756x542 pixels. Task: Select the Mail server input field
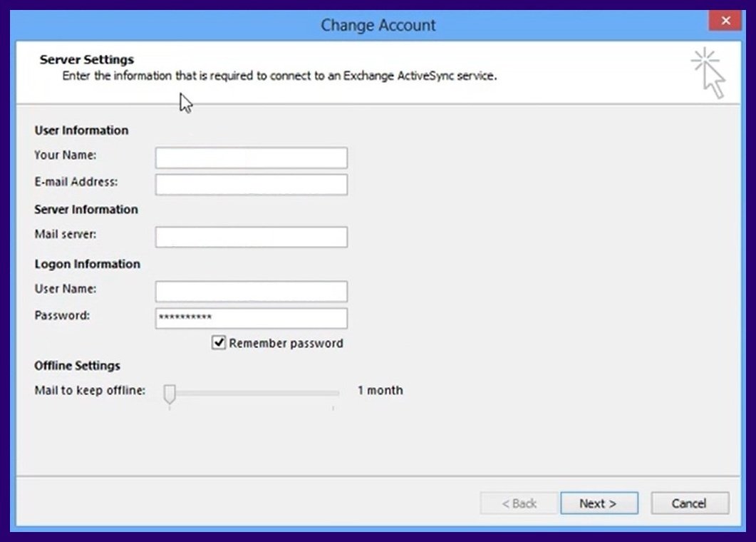252,237
